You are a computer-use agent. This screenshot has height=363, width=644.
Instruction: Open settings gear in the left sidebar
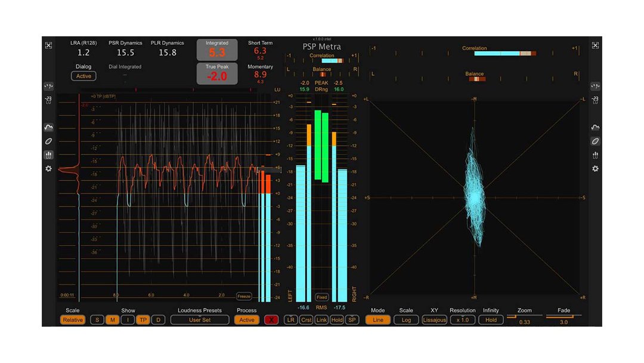[x=48, y=169]
